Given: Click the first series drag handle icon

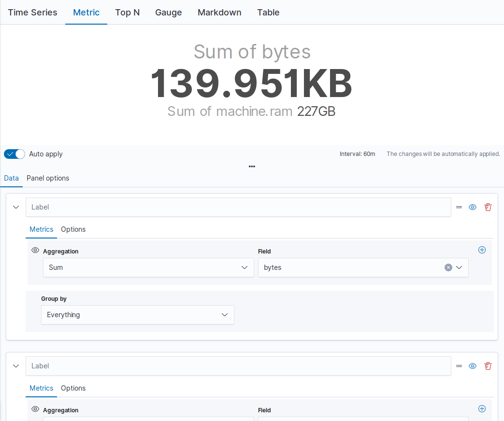Looking at the screenshot, I should (459, 207).
